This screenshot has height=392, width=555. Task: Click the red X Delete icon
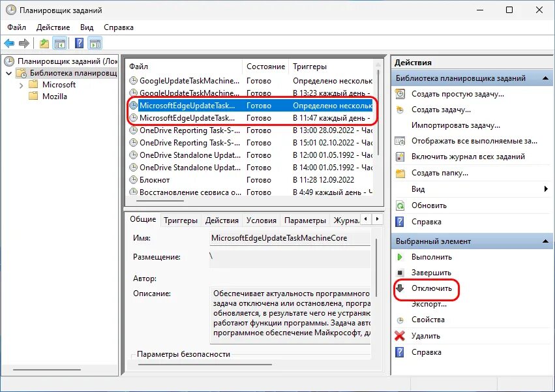coord(400,336)
